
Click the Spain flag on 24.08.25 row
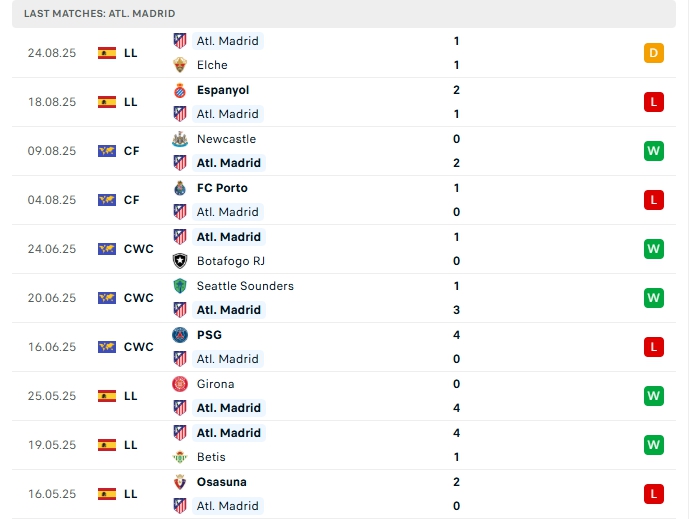coord(107,53)
